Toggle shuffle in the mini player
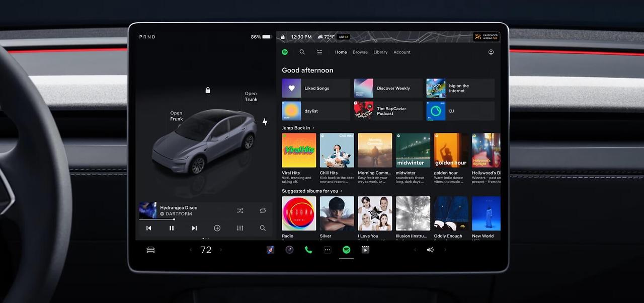This screenshot has height=303, width=644. pos(240,211)
